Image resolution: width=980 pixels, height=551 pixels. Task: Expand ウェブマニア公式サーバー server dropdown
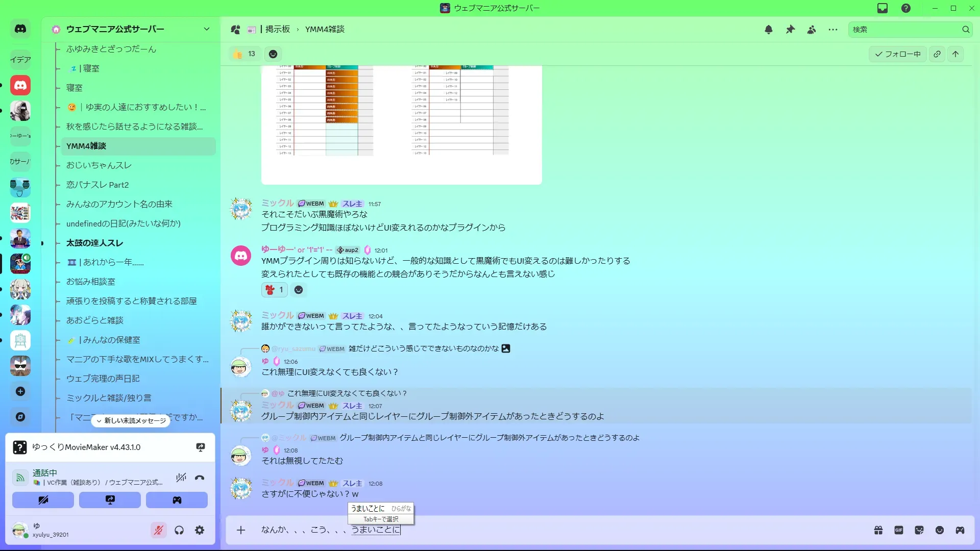206,29
